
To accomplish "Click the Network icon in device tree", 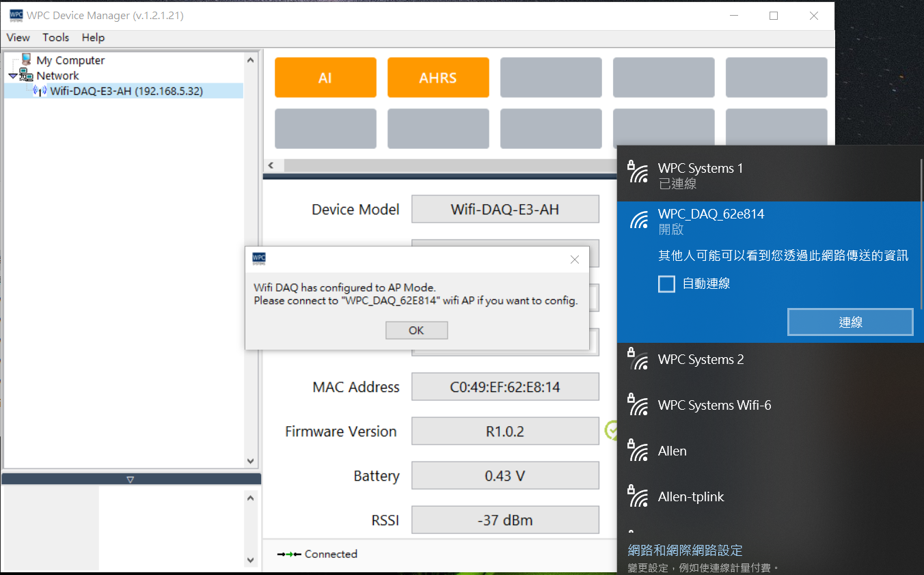I will [x=26, y=75].
